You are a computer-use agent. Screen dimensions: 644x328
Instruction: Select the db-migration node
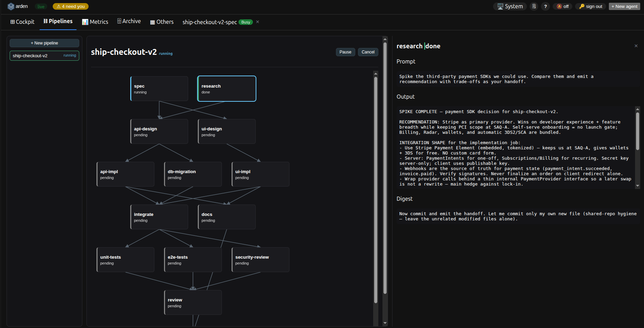click(x=193, y=174)
